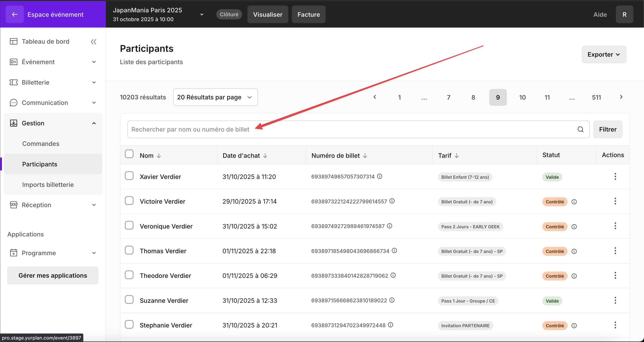Open the three-dot actions menu for Xavier Verdier

(x=615, y=177)
